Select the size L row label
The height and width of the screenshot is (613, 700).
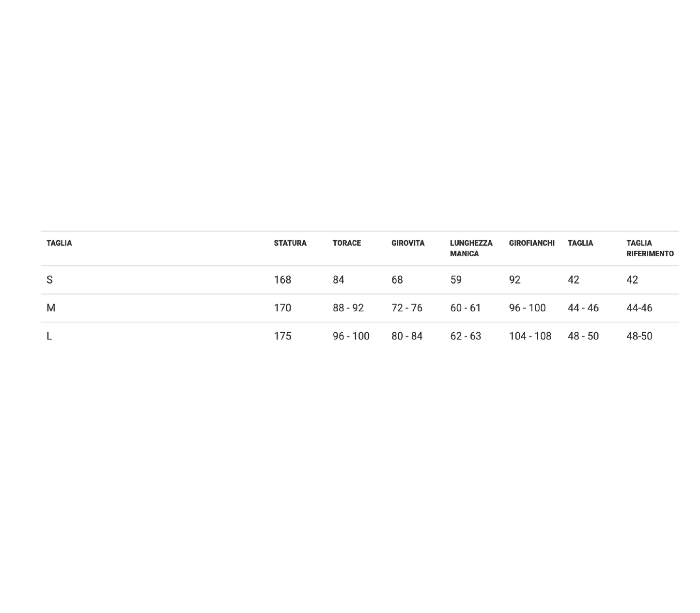point(49,336)
